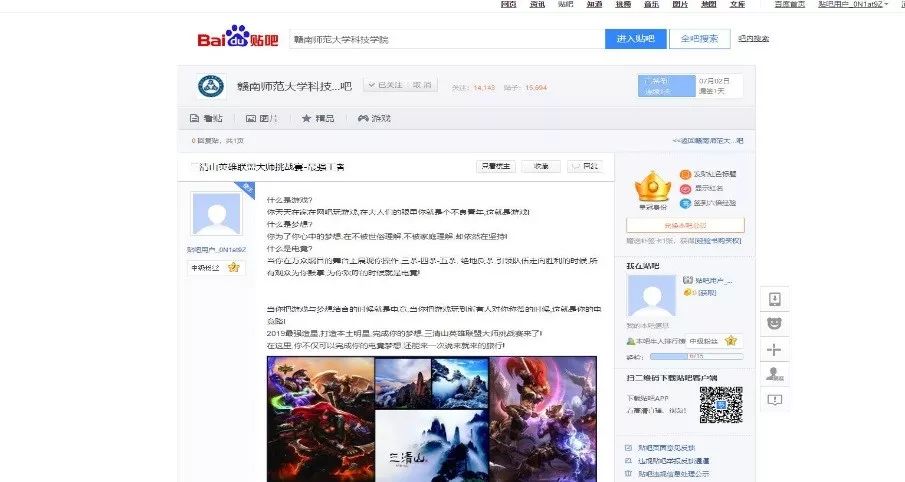Click the blue 进入贴吧 button
The image size is (905, 482).
point(635,39)
